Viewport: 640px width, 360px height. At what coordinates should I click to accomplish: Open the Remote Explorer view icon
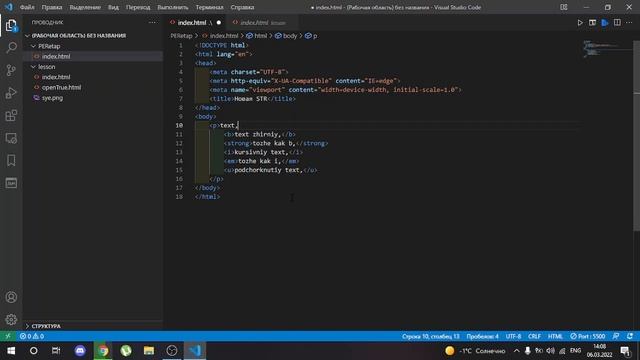[11, 138]
